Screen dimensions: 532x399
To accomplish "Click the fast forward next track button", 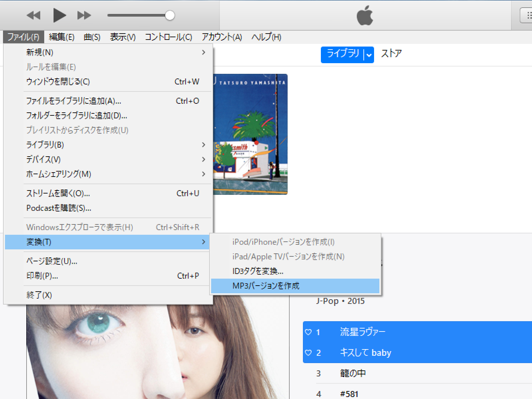I will click(84, 15).
